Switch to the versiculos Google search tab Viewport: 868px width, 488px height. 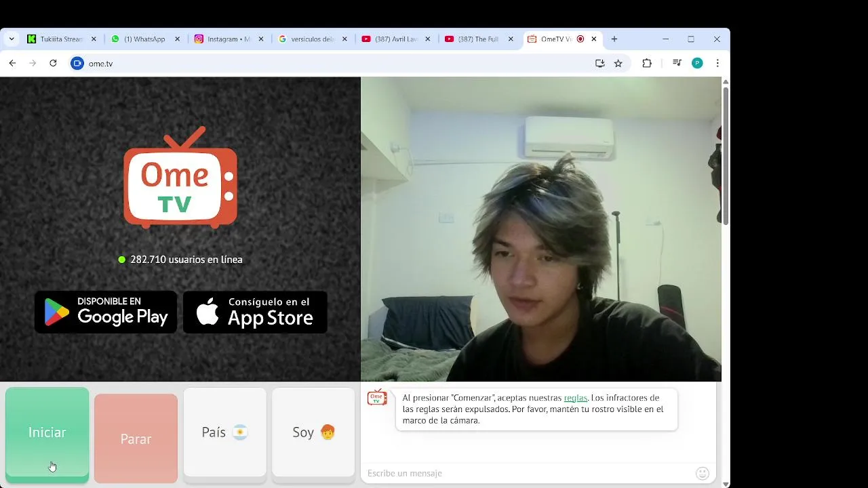tap(311, 39)
